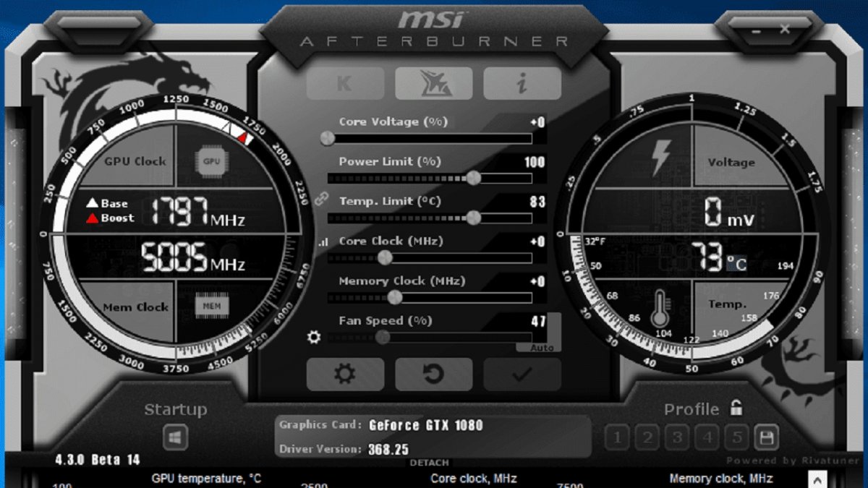Click the Fan Speed value 47
Image resolution: width=868 pixels, height=488 pixels.
[x=538, y=321]
